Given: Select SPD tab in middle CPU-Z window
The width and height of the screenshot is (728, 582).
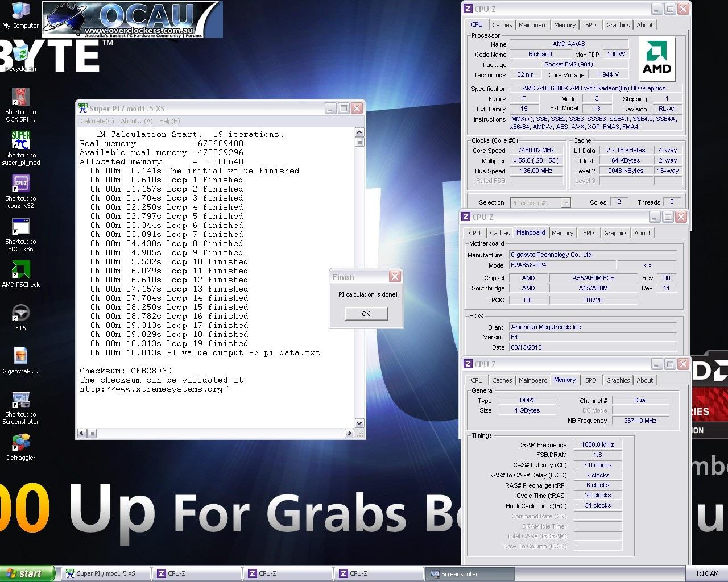Looking at the screenshot, I should [x=589, y=233].
